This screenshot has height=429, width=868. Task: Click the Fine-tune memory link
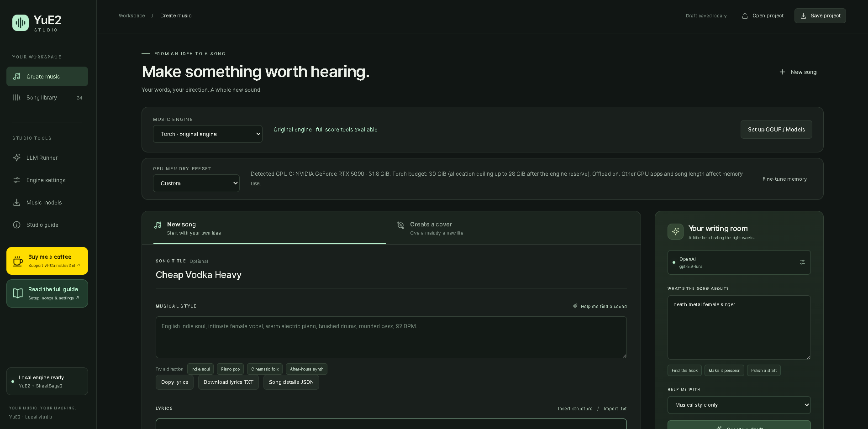(784, 179)
